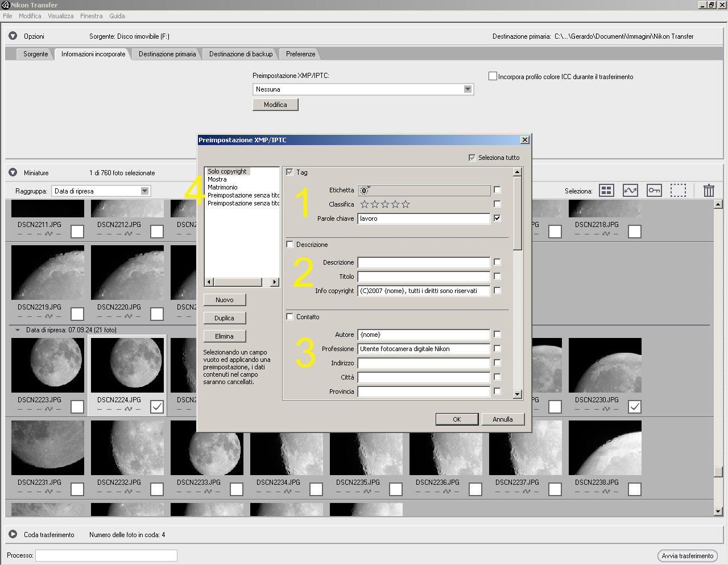Open the Finestra menu

tap(91, 16)
